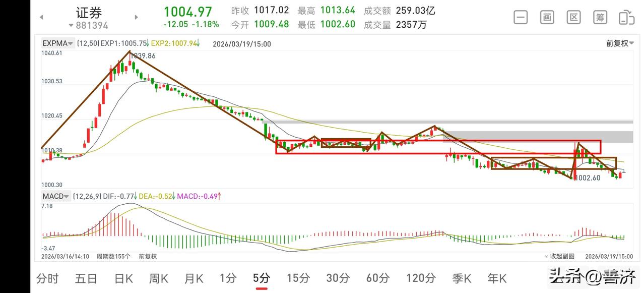This screenshot has width=644, height=293.
Task: Rotate the screen using the phone rotate icon
Action: (x=626, y=17)
